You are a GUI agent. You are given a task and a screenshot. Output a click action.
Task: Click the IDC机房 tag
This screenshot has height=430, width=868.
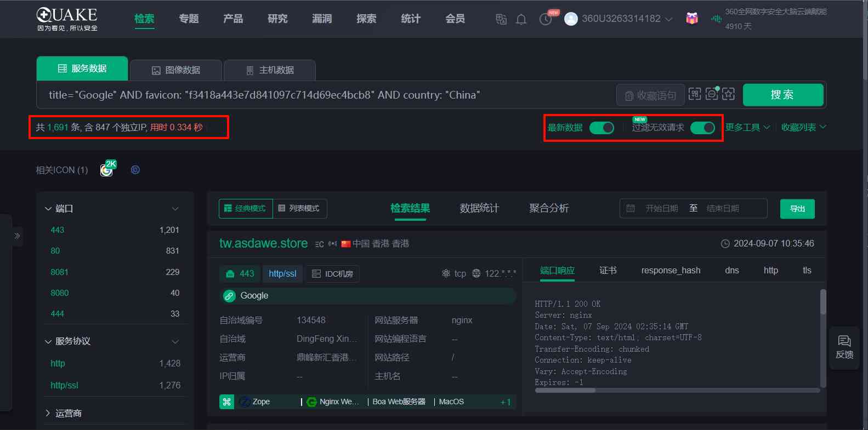click(x=332, y=274)
